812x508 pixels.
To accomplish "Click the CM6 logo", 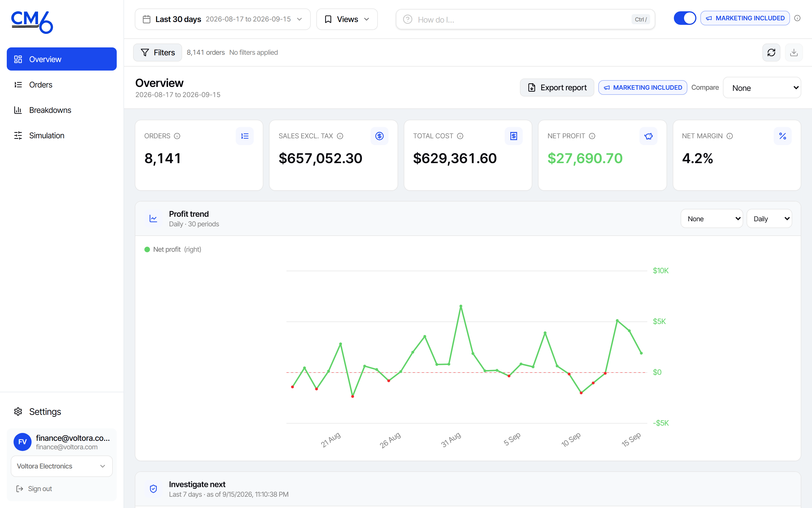I will [32, 22].
